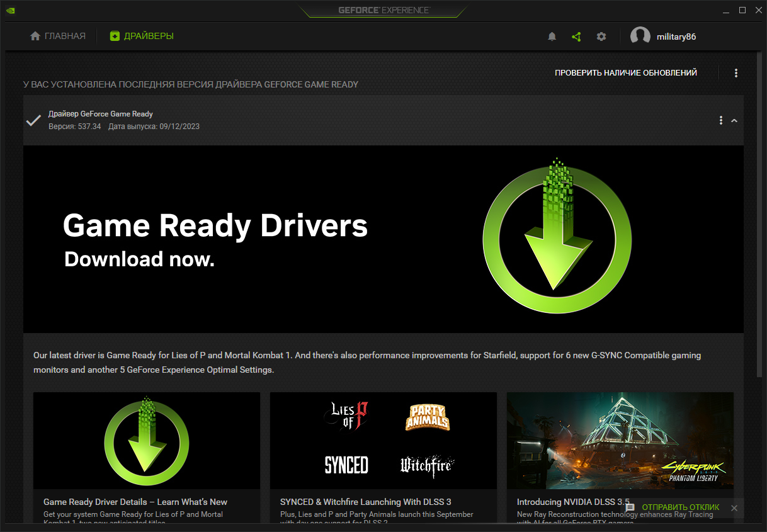767x532 pixels.
Task: Click the latest driver installed status heading
Action: pos(191,84)
